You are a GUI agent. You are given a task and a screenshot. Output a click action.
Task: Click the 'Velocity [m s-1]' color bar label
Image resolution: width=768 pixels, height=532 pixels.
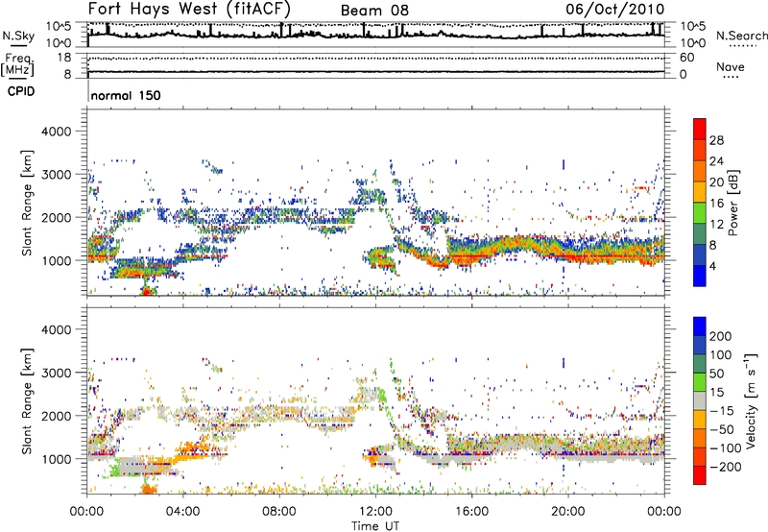(x=751, y=400)
